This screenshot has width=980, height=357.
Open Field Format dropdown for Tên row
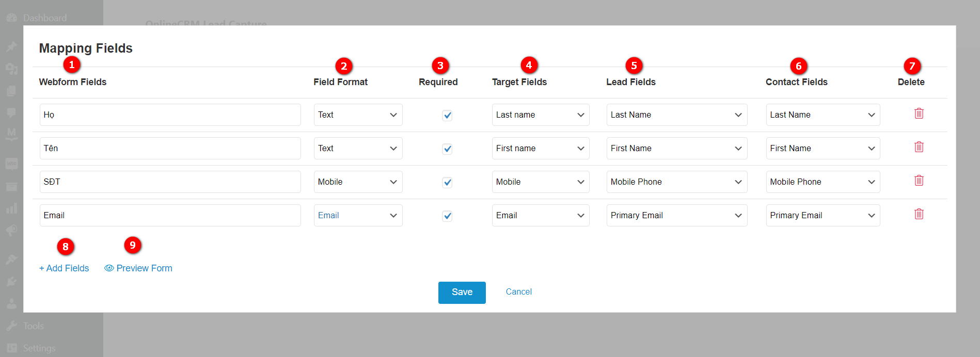(x=358, y=148)
